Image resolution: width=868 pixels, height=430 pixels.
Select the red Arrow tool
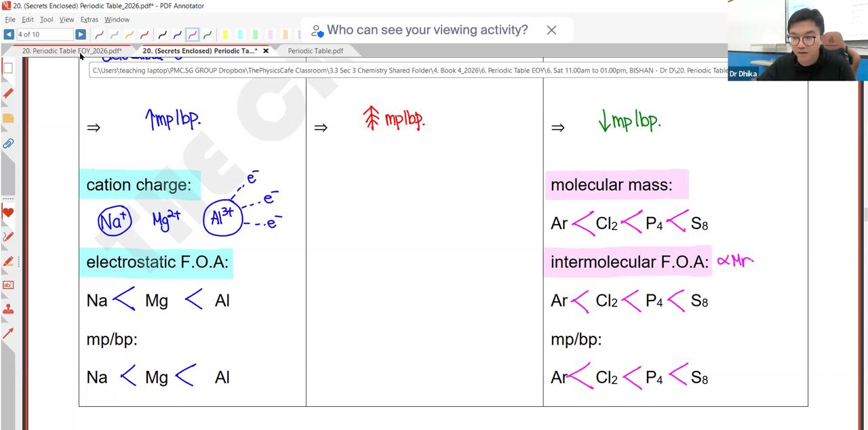point(8,333)
